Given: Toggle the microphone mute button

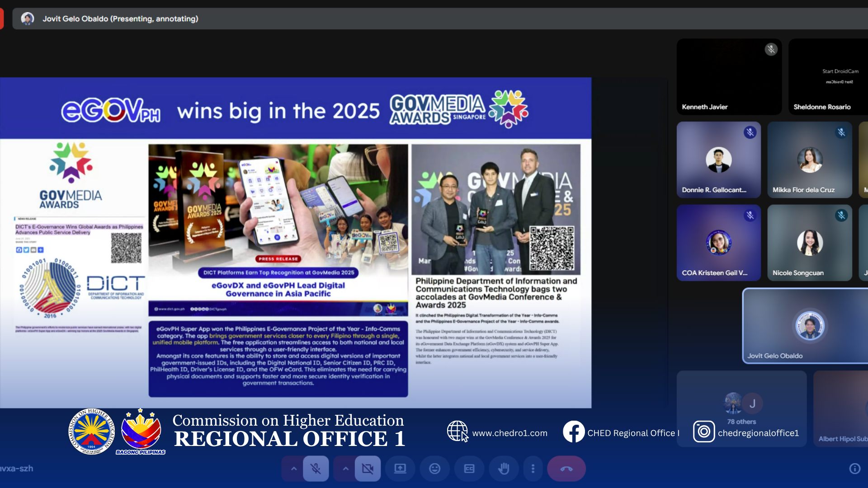Looking at the screenshot, I should point(316,469).
